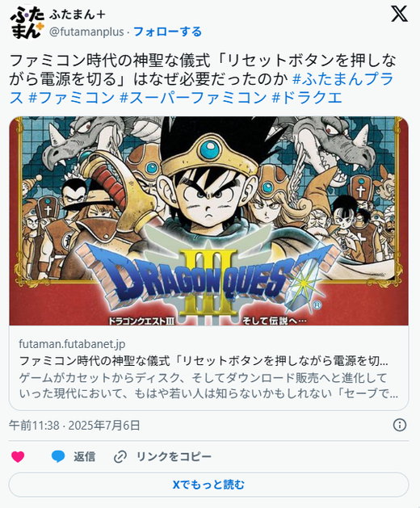Screen dimensions: 420x508
Task: Click the 返信 reply label
Action: [x=84, y=457]
